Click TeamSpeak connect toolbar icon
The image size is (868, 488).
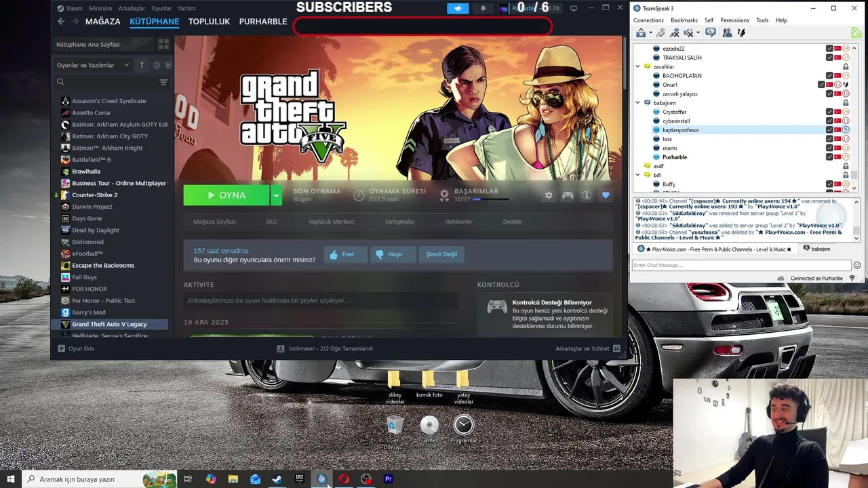pos(641,33)
